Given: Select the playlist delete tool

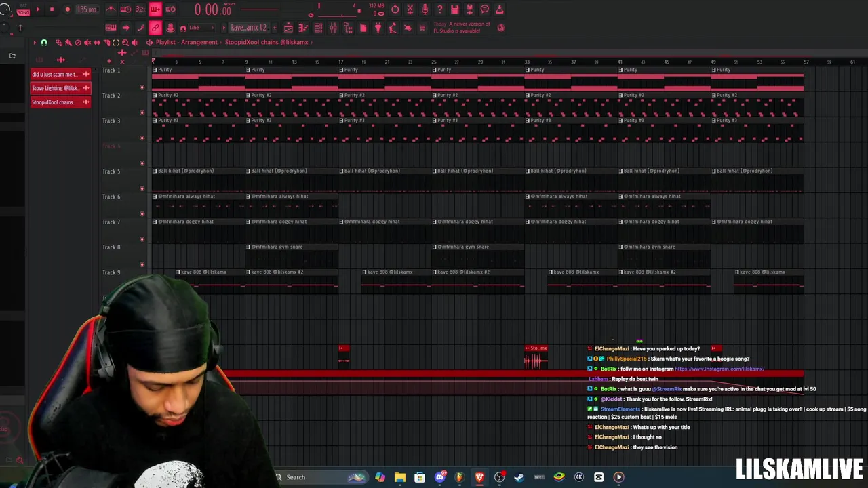Looking at the screenshot, I should [x=78, y=43].
